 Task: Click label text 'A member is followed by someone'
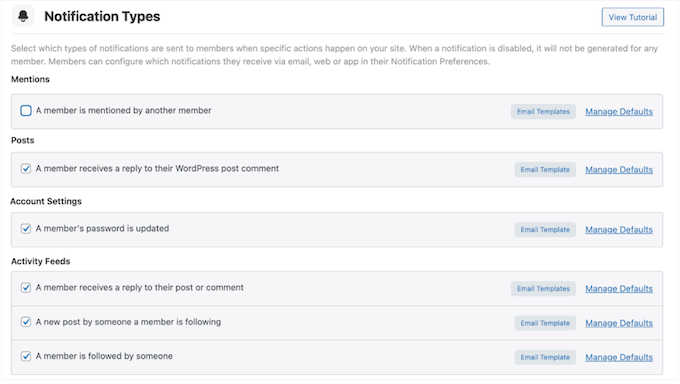104,356
